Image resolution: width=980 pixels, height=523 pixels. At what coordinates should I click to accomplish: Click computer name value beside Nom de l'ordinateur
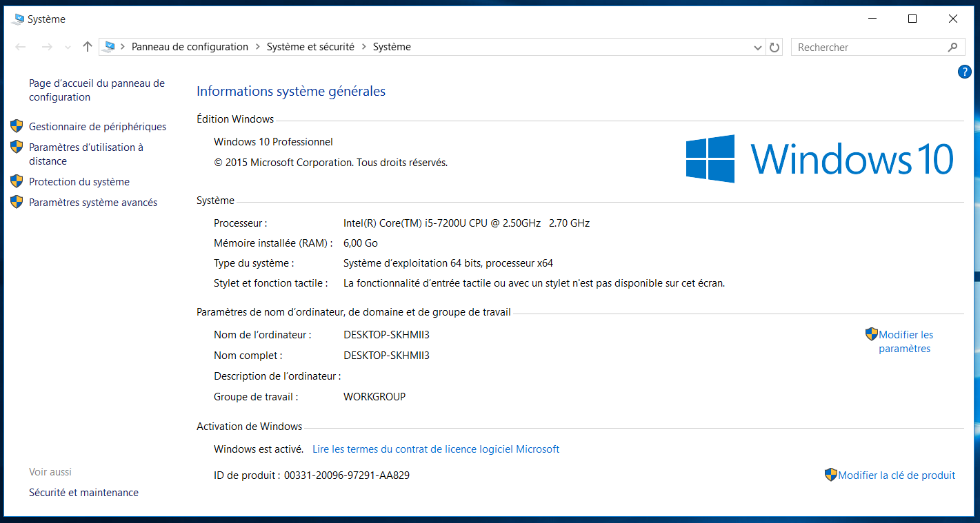tap(386, 335)
